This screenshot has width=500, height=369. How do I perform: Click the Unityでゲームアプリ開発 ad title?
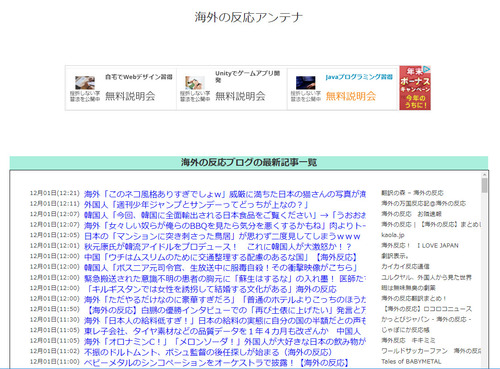click(x=248, y=76)
